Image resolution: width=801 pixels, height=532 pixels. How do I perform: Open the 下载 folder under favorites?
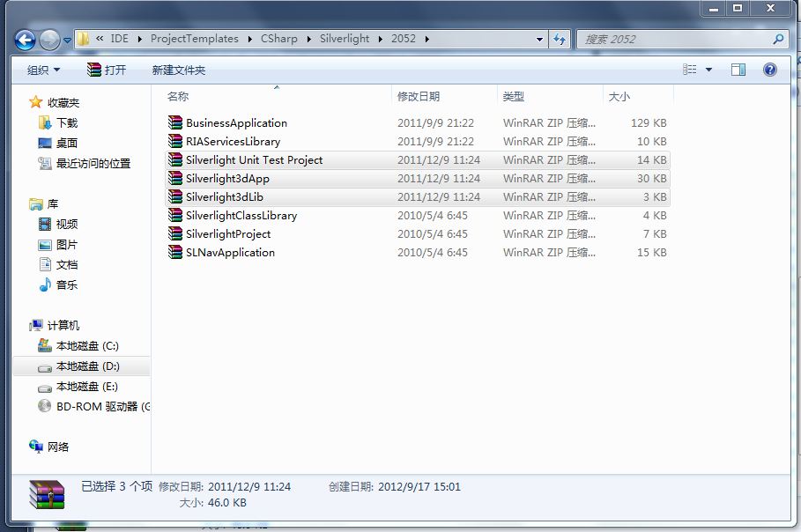coord(67,123)
